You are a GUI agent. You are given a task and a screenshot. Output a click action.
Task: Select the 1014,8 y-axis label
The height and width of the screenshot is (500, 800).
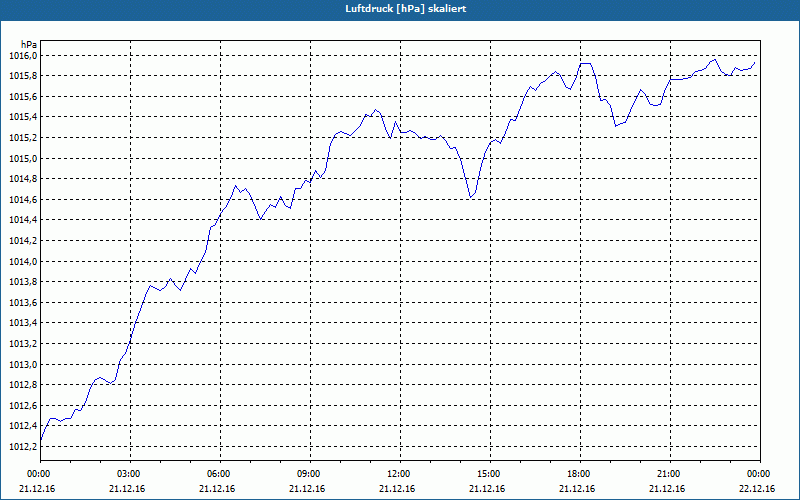[x=23, y=179]
